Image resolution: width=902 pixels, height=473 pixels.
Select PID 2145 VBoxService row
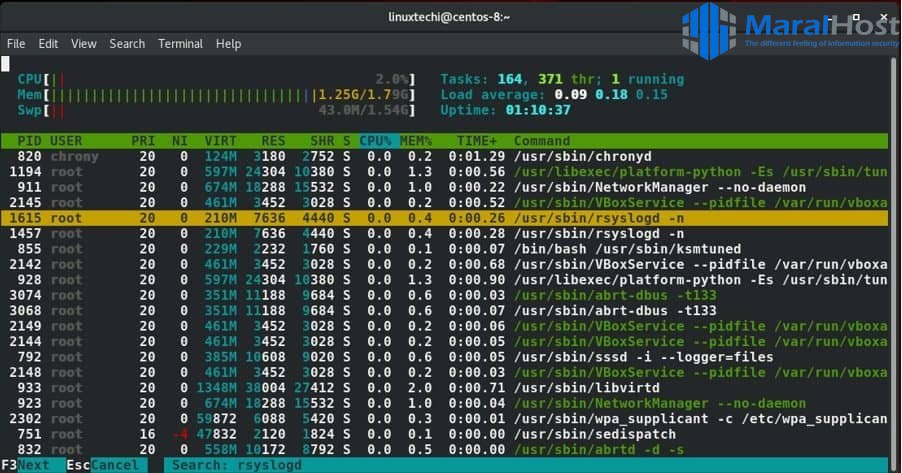pyautogui.click(x=444, y=203)
